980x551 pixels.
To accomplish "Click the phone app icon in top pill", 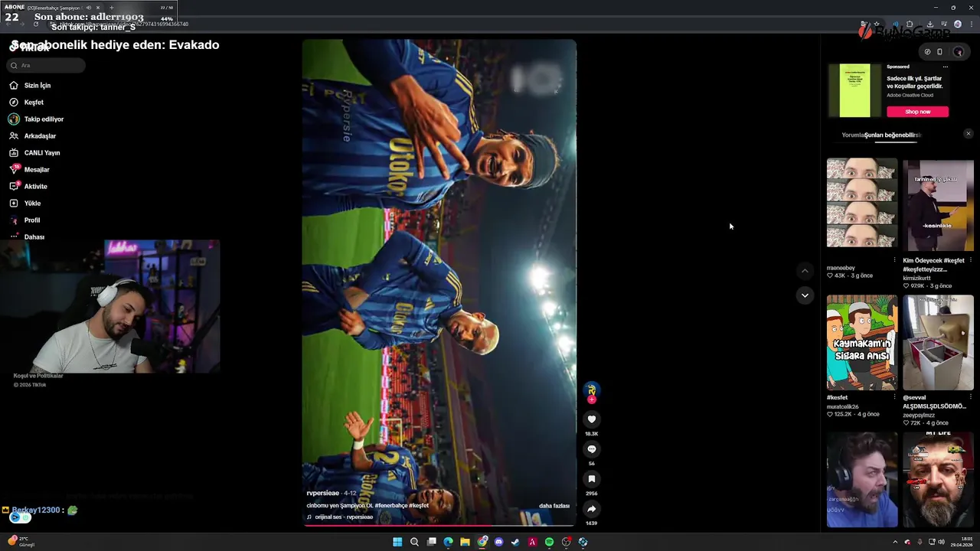I will point(940,52).
